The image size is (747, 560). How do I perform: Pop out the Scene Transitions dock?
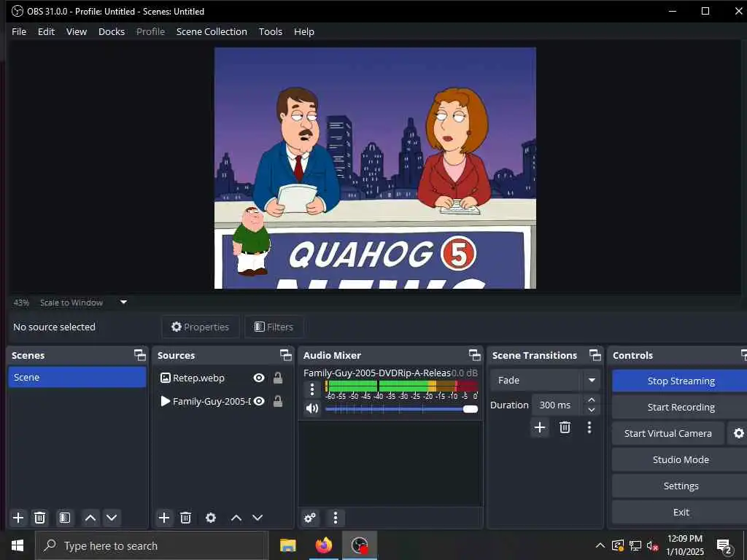coord(595,355)
